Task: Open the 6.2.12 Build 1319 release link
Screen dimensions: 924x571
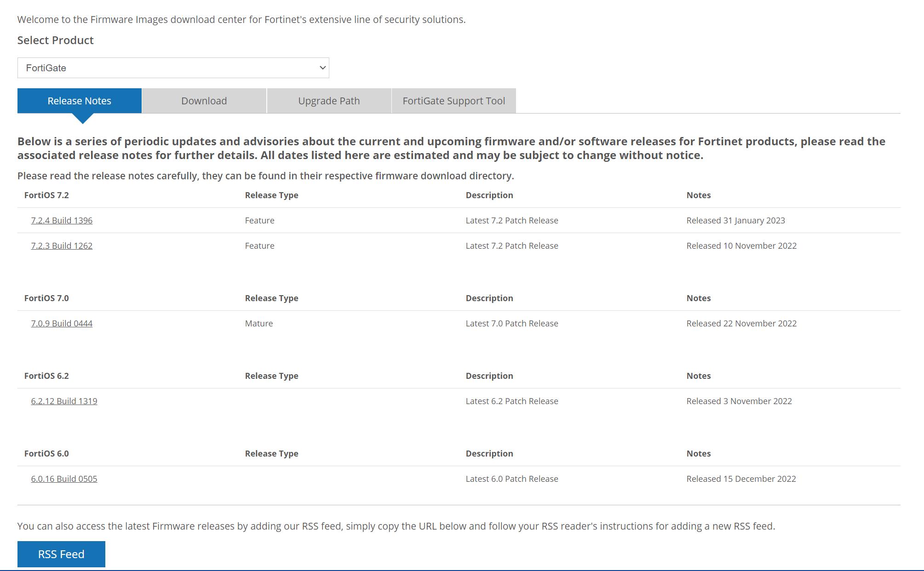Action: point(64,401)
